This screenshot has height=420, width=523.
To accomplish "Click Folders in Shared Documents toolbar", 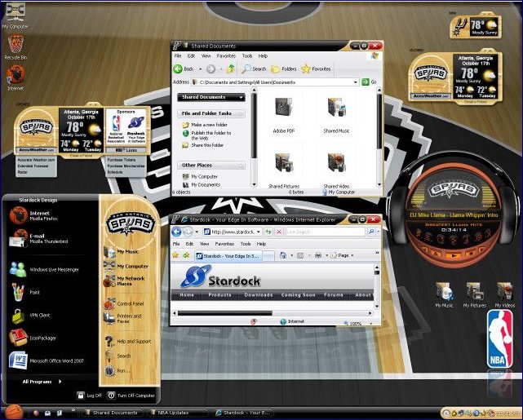I will click(283, 69).
